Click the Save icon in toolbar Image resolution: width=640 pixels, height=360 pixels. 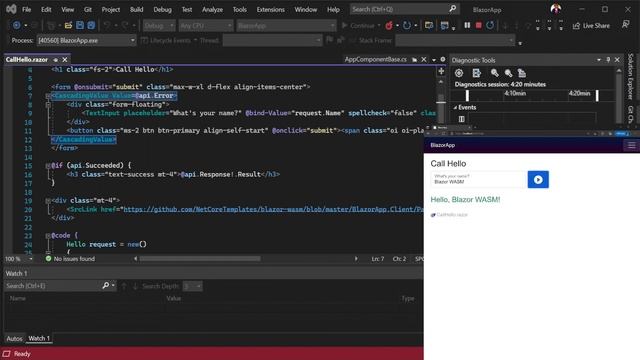[80, 25]
